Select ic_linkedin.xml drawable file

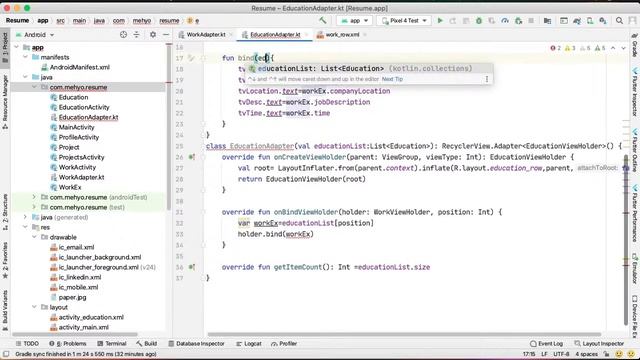[x=75, y=277]
